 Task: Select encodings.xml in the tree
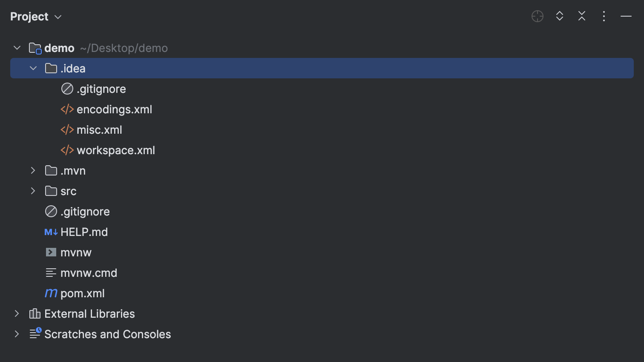114,109
